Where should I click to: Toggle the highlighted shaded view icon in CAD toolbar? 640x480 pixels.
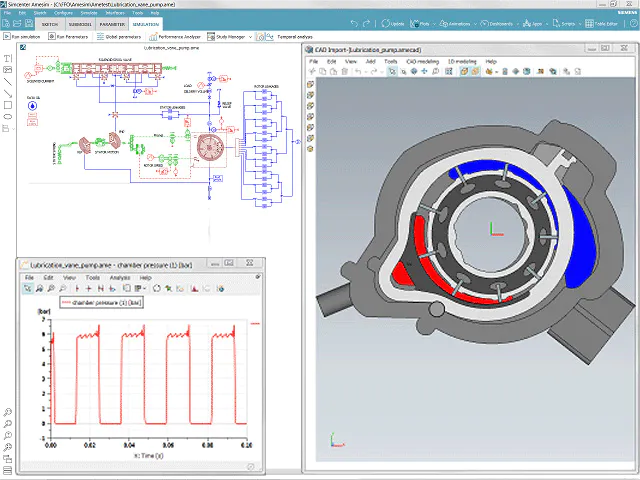click(464, 72)
